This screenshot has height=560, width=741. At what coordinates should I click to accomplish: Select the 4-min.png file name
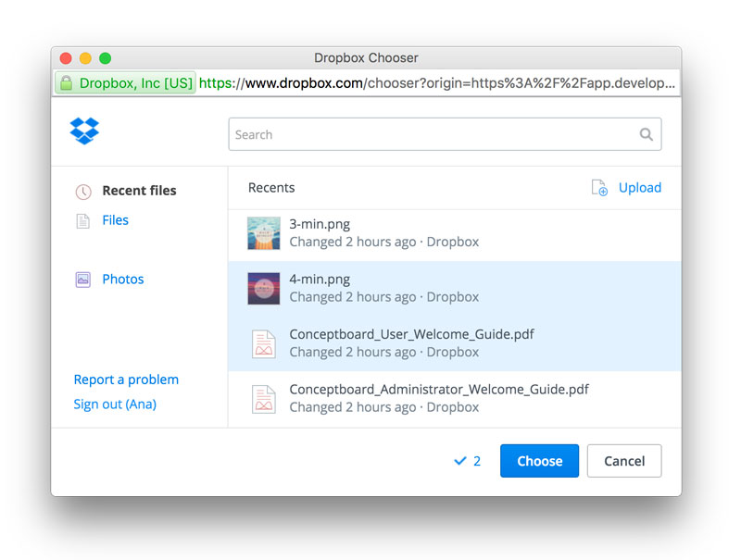[x=320, y=280]
